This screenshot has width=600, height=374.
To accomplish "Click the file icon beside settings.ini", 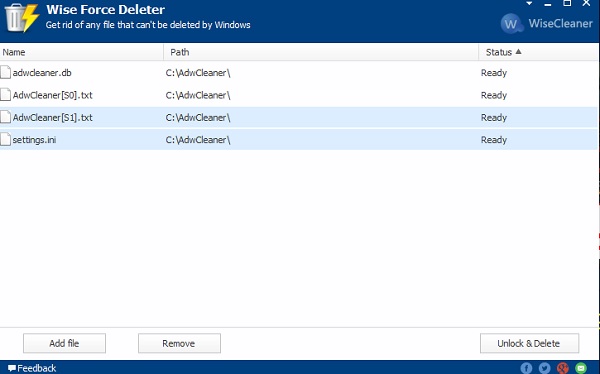I will click(x=5, y=139).
